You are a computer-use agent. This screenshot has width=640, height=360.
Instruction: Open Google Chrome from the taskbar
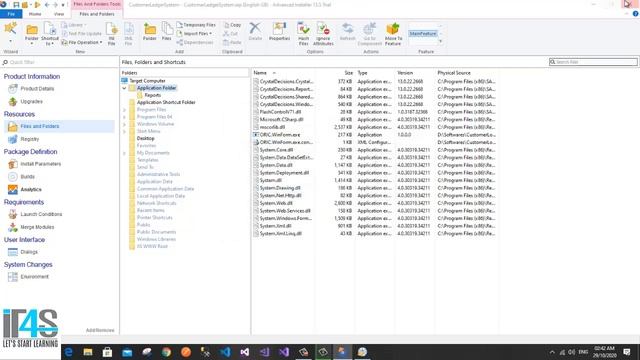click(x=166, y=352)
